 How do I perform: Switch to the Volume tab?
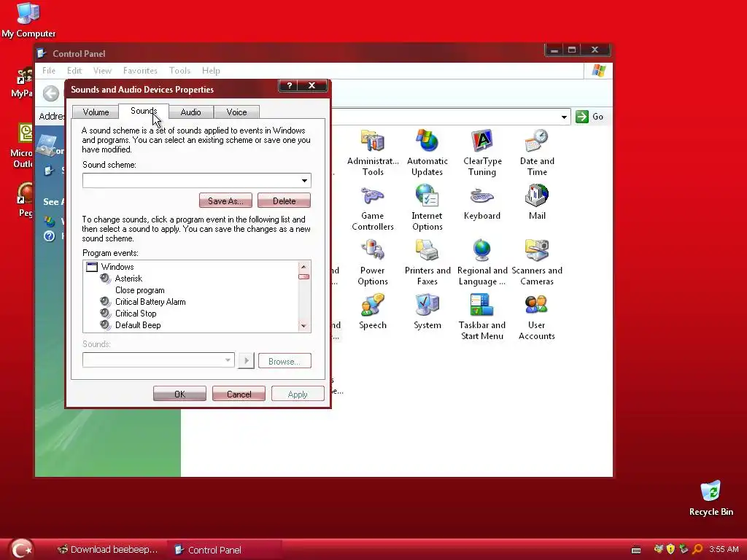[96, 112]
